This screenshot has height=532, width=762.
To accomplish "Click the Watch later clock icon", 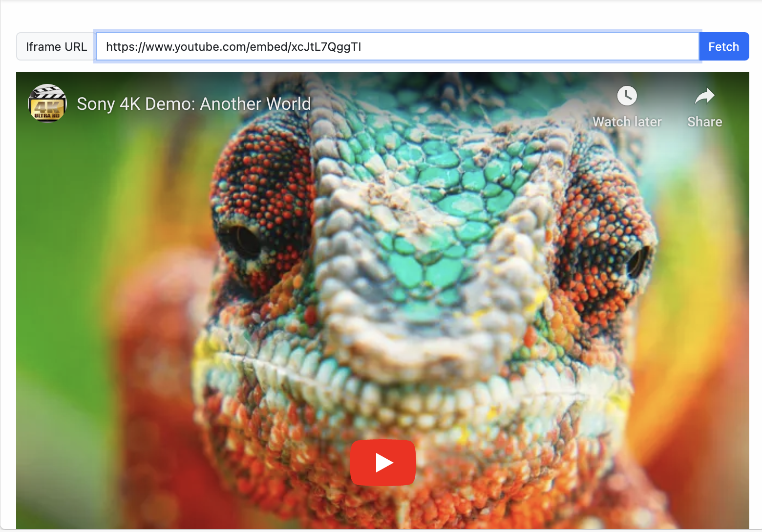I will tap(627, 96).
